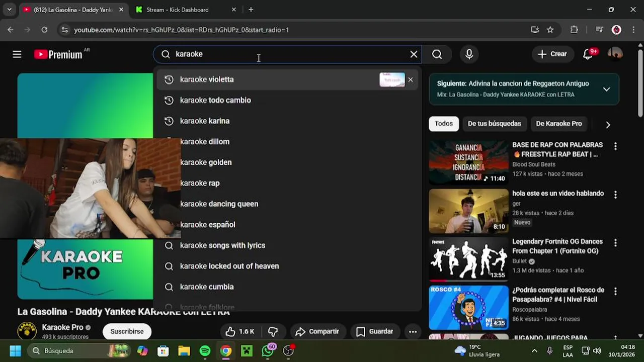Viewport: 644px width, 362px height.
Task: Open Chrome tab search dropdown
Action: 9,10
